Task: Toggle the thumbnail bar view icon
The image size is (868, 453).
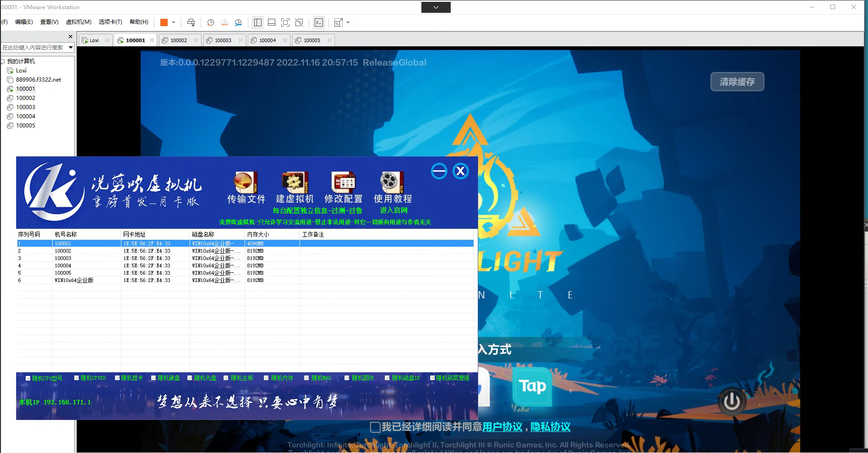Action: click(272, 22)
